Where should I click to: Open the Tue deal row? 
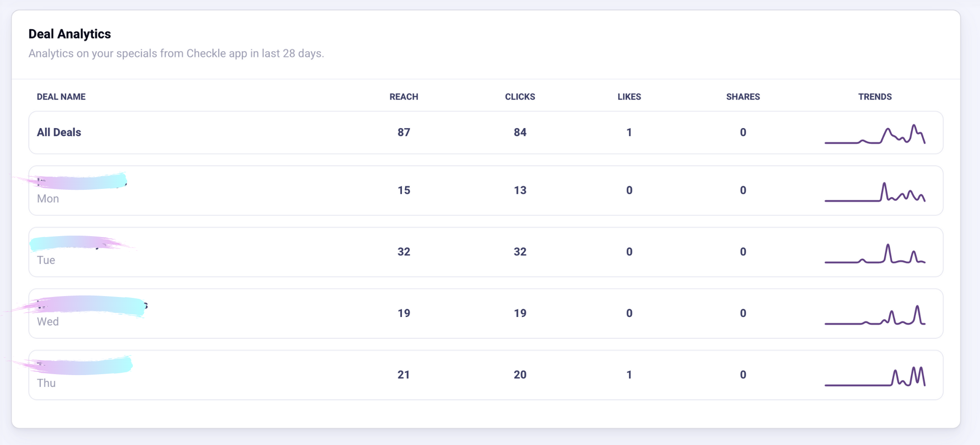pyautogui.click(x=486, y=252)
